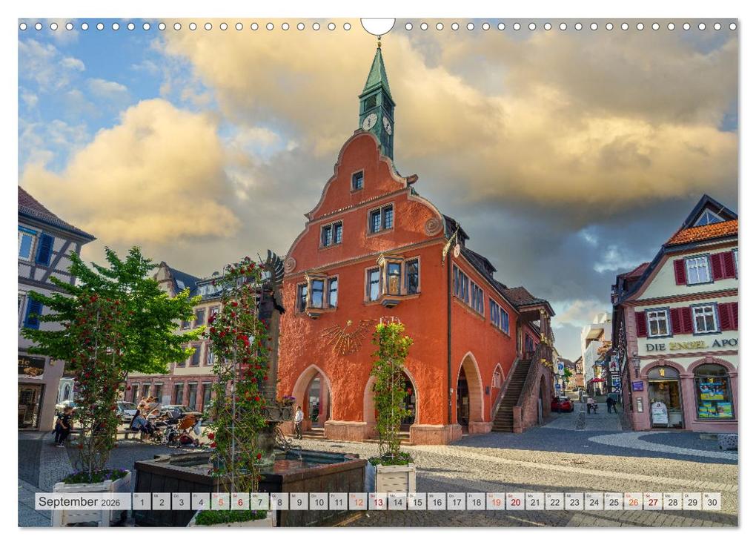This screenshot has width=756, height=545.
Task: Click the red car parked down the street
Action: click(x=562, y=404)
